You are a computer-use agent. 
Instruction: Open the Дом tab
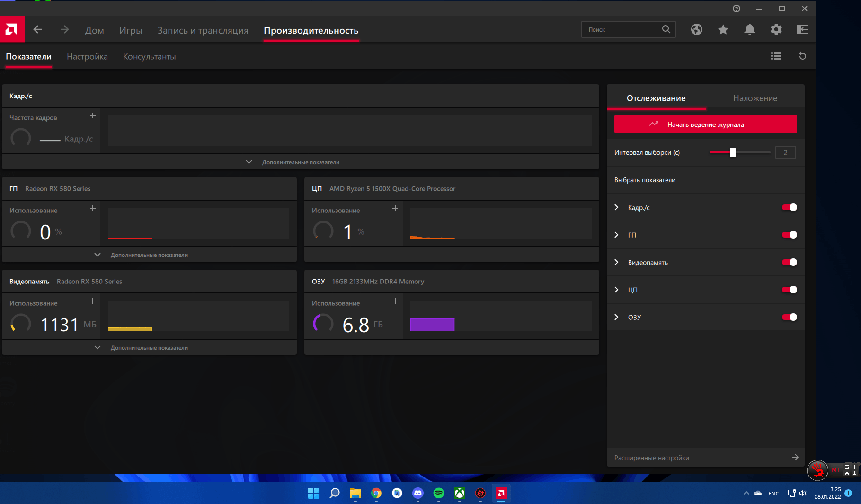(x=94, y=30)
